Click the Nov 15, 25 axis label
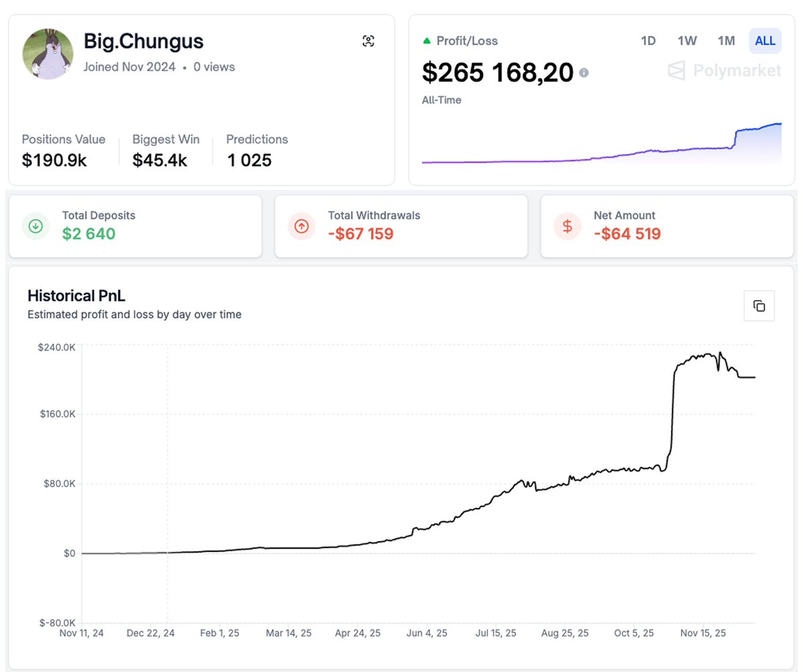Screen dimensions: 803x672 [x=703, y=632]
